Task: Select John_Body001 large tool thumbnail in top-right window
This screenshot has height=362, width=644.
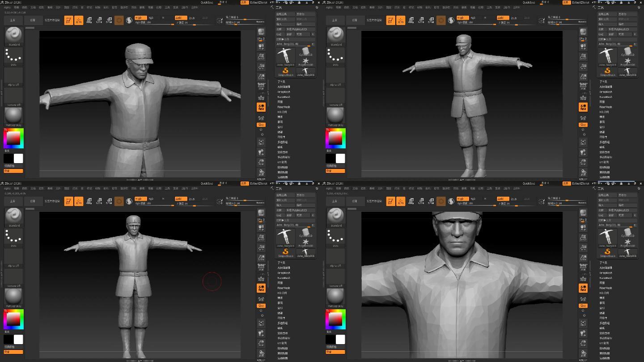Action: tap(607, 56)
